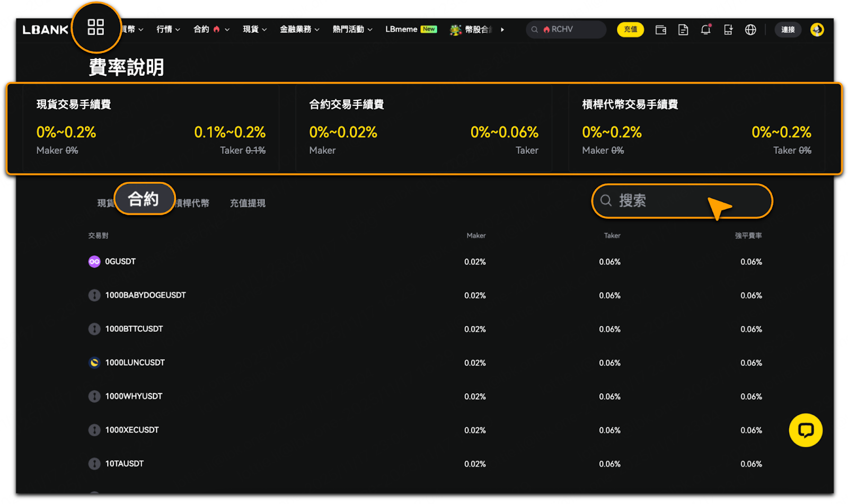Expand the 金融業務 dropdown menu

[x=299, y=30]
